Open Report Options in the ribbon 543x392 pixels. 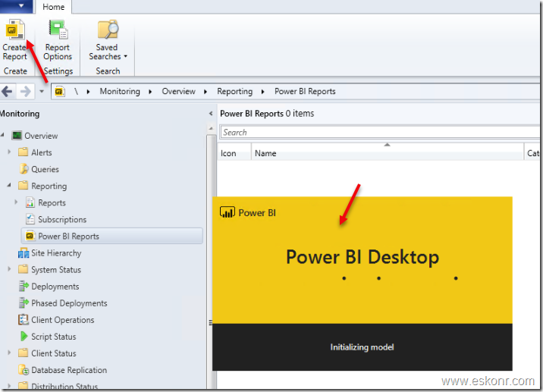click(58, 40)
